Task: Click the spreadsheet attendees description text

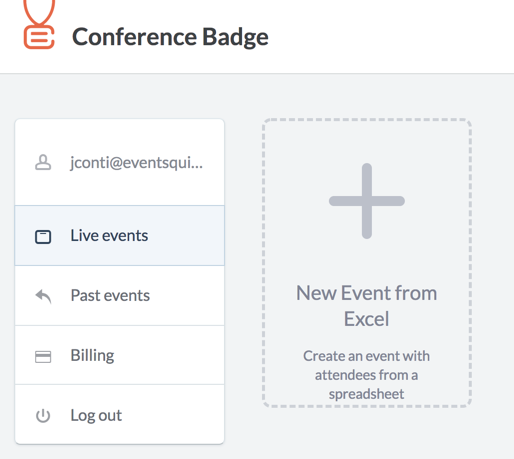Action: pyautogui.click(x=367, y=375)
